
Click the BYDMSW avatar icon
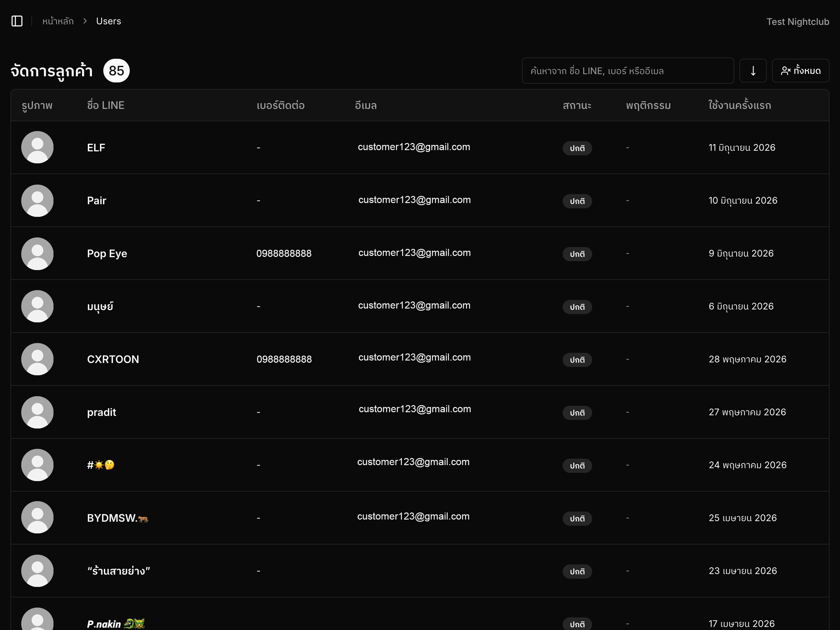37,517
